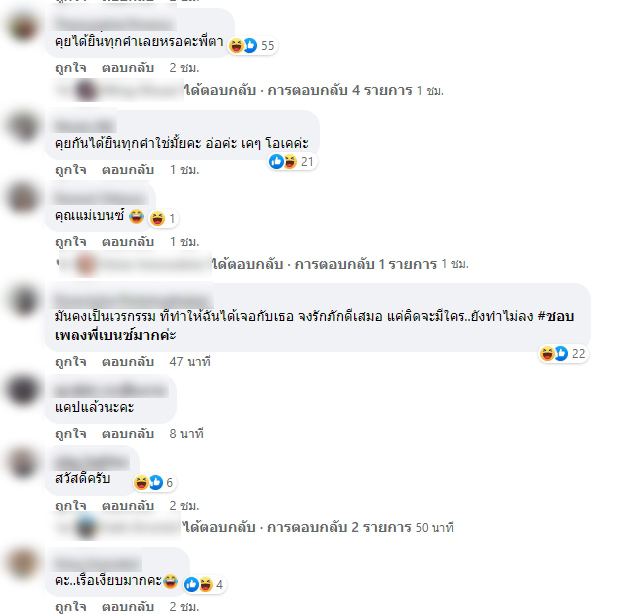Open avatar of the สวัสดีครับ commenter
Screen dimensions: 618x614
coord(22,462)
